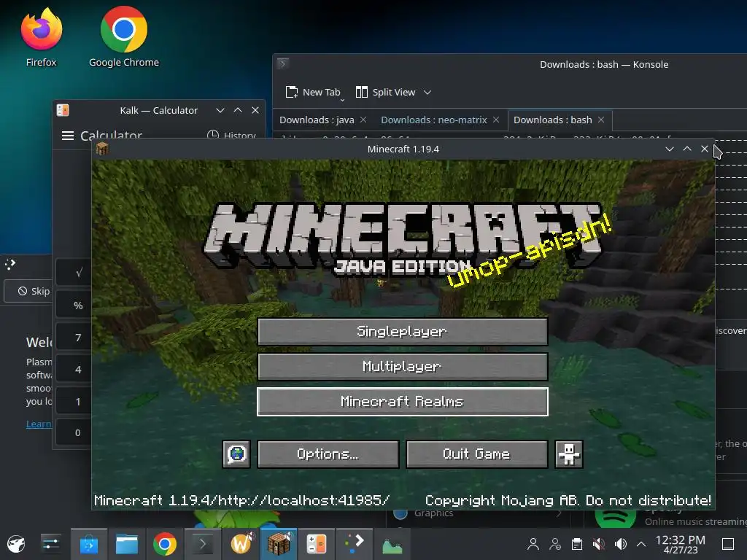Click the Downloads : bash — Konsole title
This screenshot has height=560, width=747.
point(603,64)
